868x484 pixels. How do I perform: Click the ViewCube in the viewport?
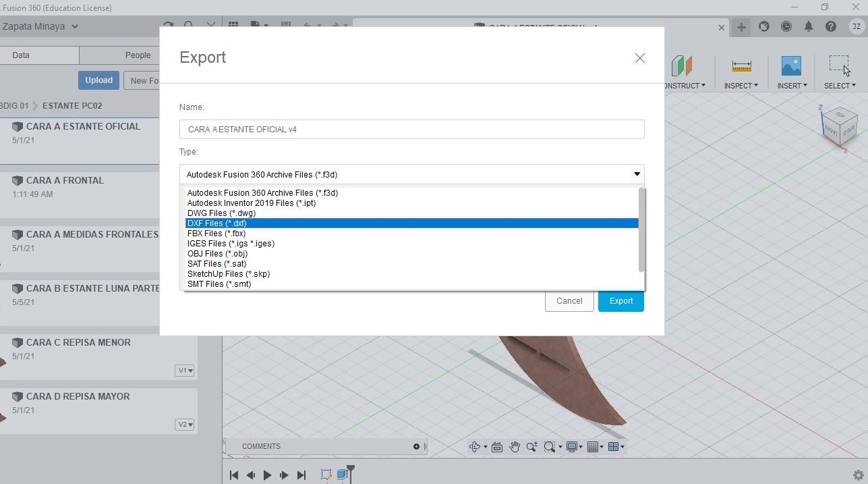(x=838, y=126)
